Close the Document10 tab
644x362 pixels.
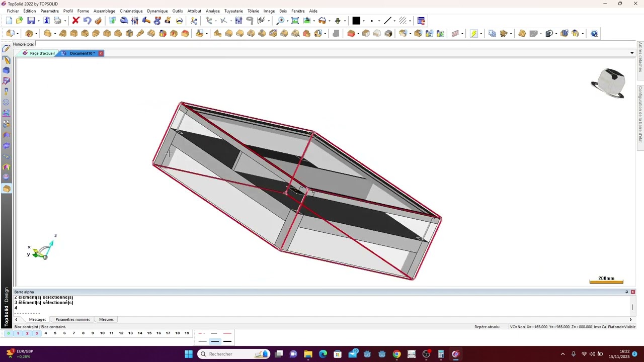(101, 53)
